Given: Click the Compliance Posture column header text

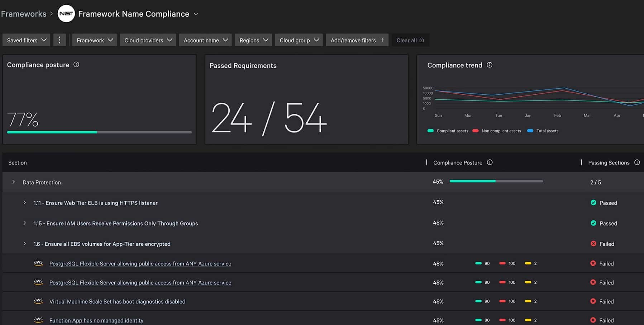Looking at the screenshot, I should tap(458, 163).
